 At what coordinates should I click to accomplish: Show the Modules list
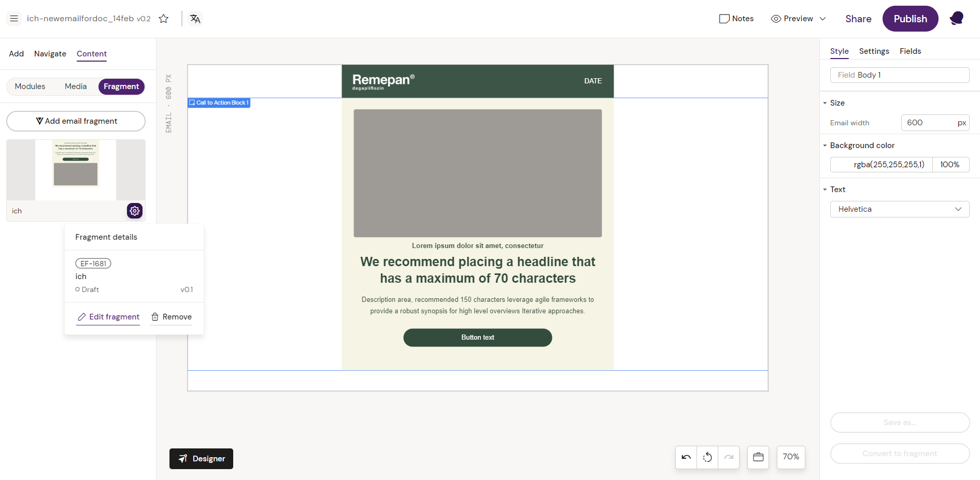30,86
